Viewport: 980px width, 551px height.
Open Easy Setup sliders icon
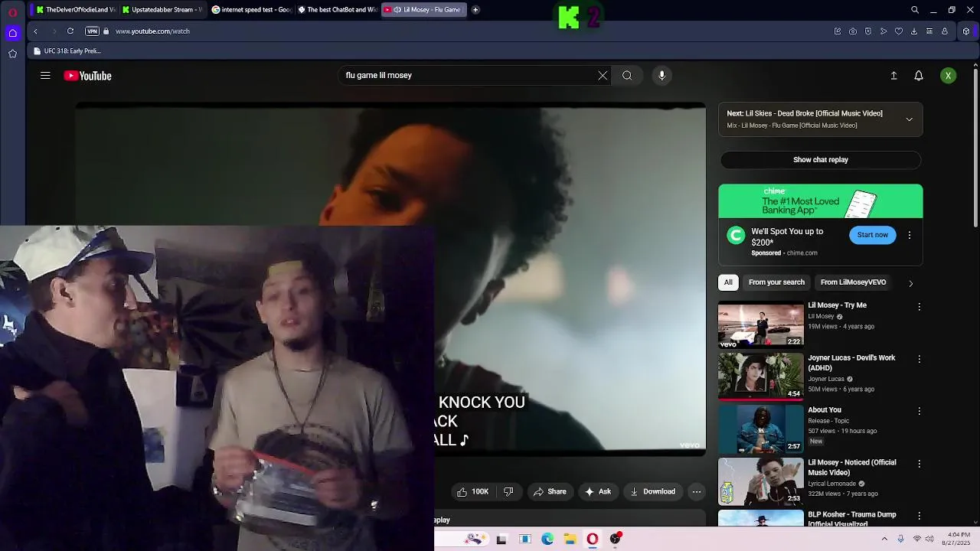(929, 31)
